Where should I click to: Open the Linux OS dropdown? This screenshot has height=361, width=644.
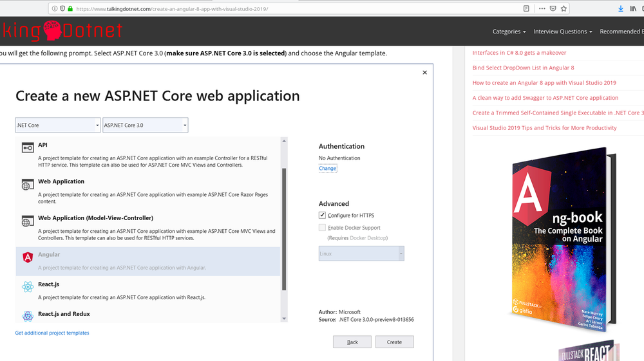click(x=361, y=254)
